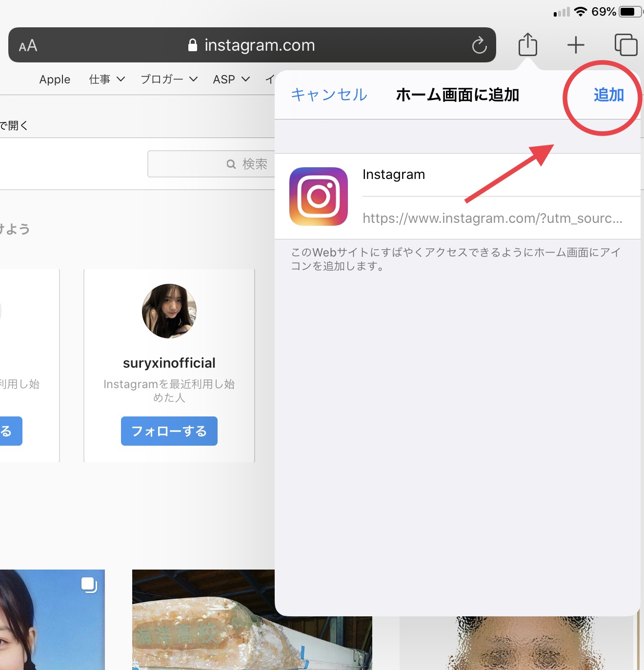The height and width of the screenshot is (670, 644).
Task: Open suryxinofficial profile picture
Action: (x=169, y=311)
